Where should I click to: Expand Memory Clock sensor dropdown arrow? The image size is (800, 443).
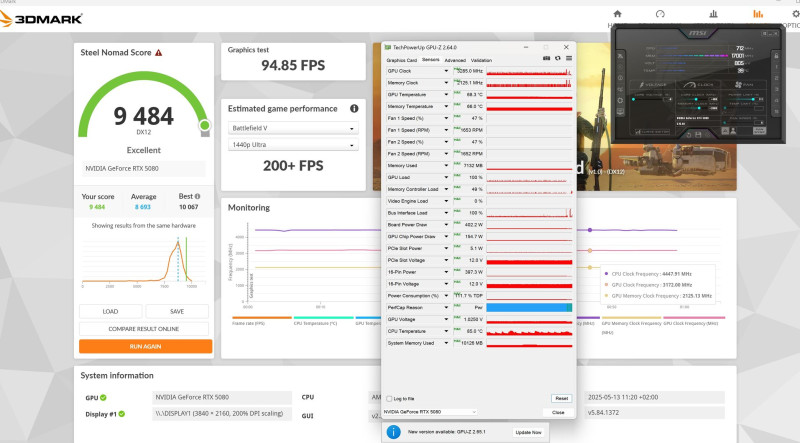pos(446,83)
